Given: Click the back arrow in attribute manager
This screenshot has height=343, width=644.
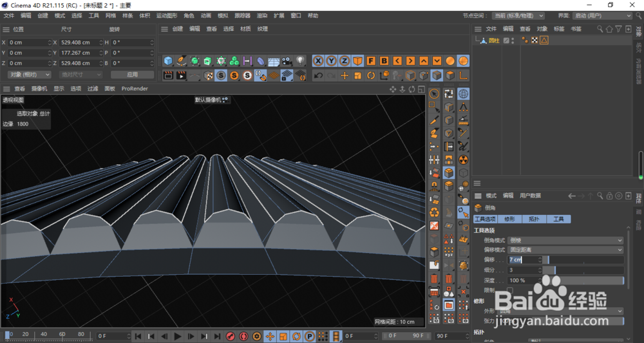Looking at the screenshot, I should point(572,196).
